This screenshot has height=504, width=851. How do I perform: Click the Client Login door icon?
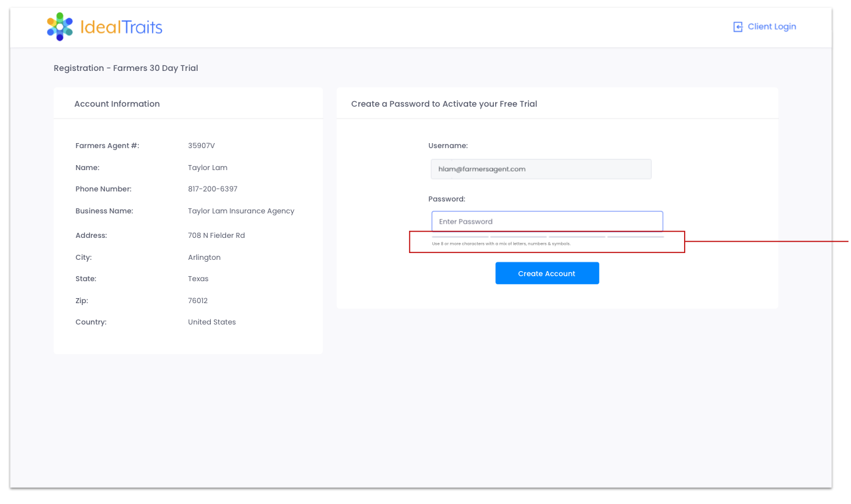coord(738,27)
